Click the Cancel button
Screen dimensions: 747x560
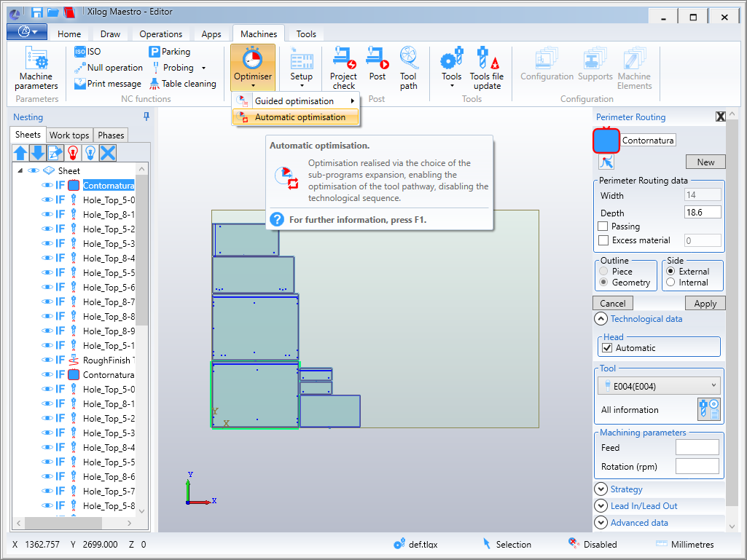[x=613, y=304]
